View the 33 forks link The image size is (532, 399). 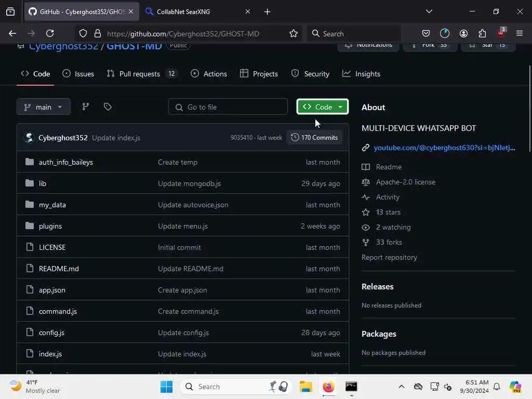[x=389, y=242]
